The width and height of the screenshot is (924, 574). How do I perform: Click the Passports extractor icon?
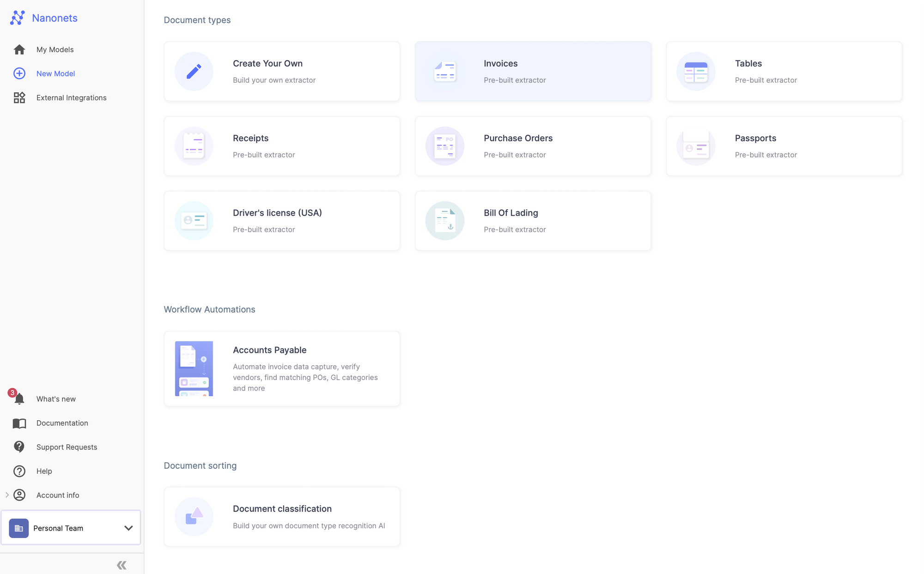pos(696,146)
